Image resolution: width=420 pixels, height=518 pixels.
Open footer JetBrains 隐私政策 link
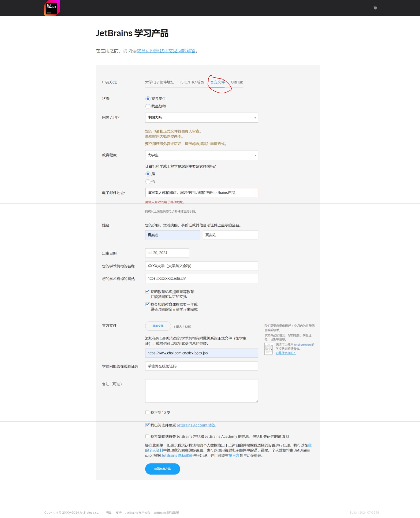166,513
